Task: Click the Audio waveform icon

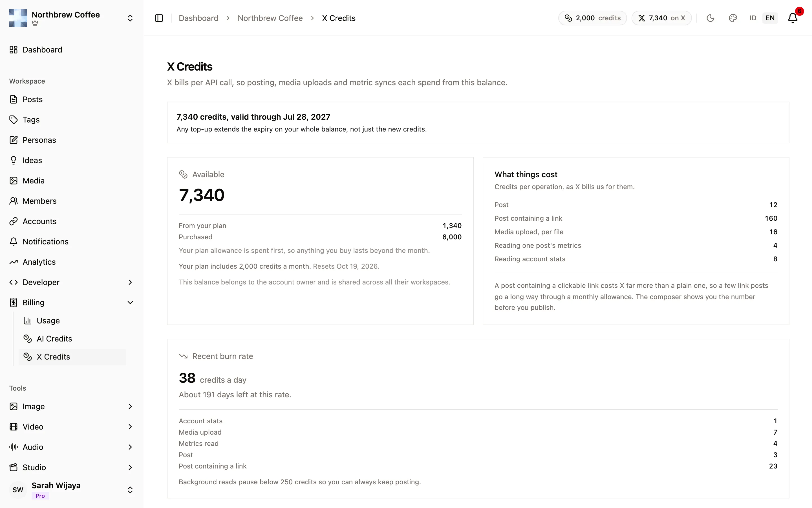Action: tap(14, 447)
